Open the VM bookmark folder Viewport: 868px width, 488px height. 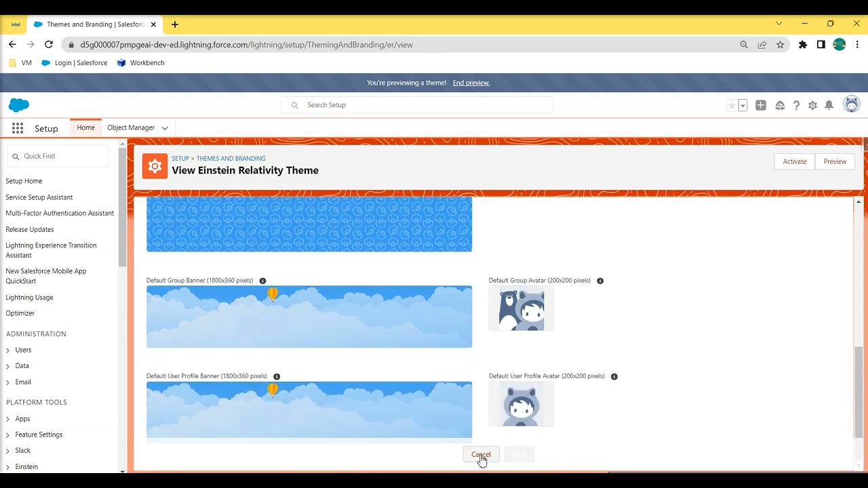(20, 63)
